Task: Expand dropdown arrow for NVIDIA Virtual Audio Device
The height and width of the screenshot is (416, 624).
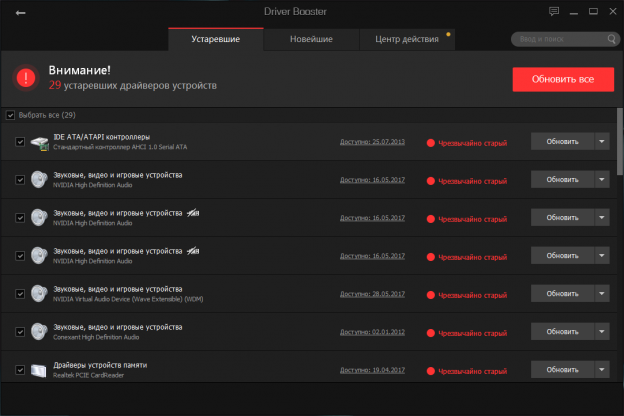Action: [x=602, y=293]
